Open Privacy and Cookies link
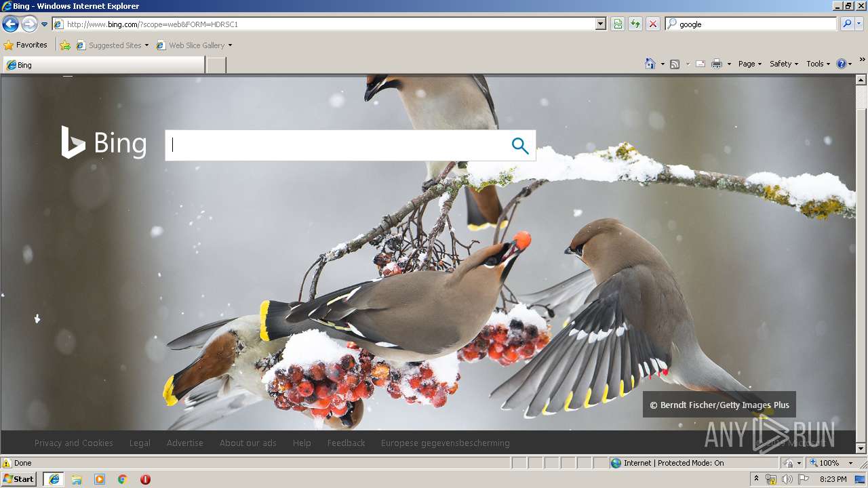 (74, 443)
